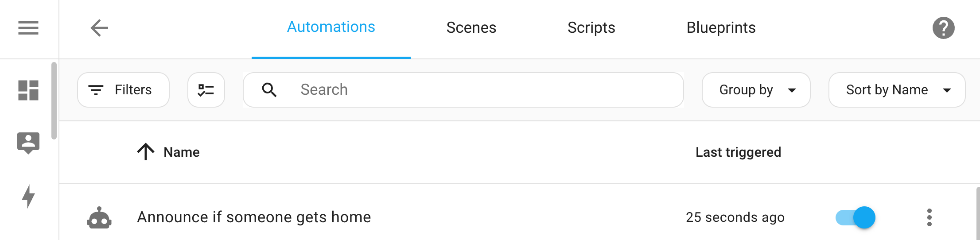Open the three-dot menu for the automation

pos(929,217)
